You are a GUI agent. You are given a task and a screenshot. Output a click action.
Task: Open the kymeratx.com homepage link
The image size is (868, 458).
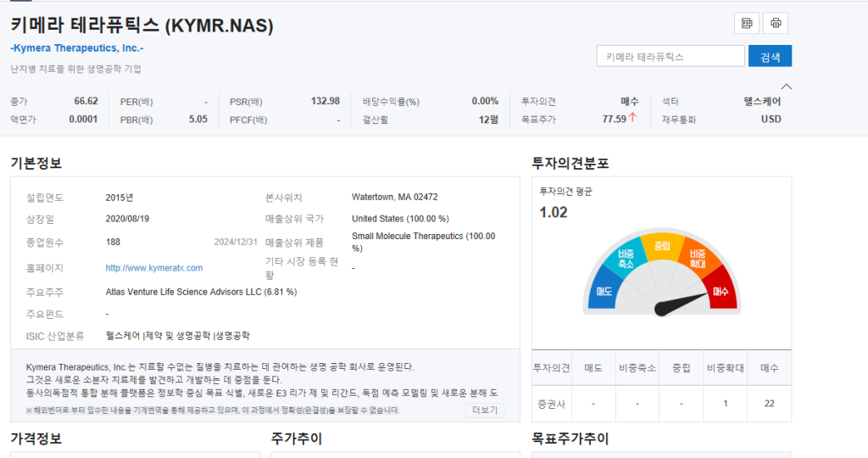coord(154,268)
